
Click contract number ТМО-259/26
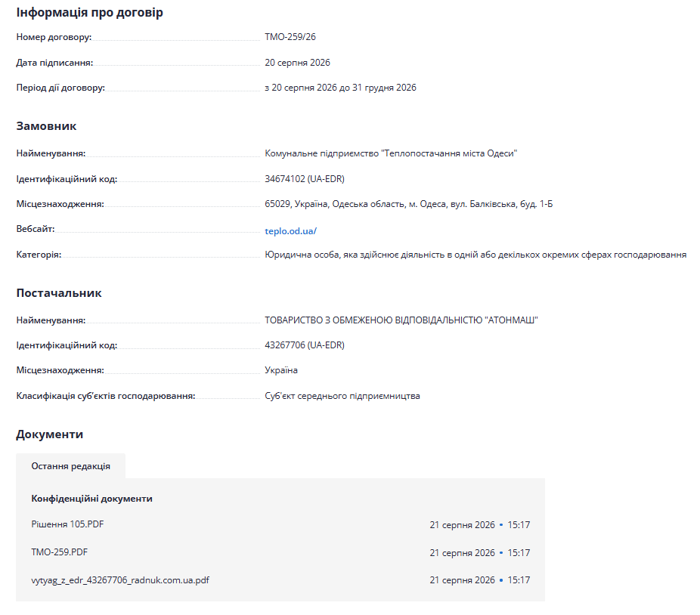pos(290,37)
